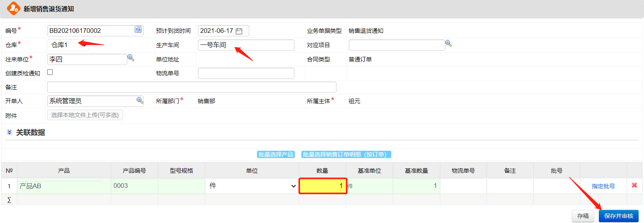Click the 型号规格 cell in row 1
The height and width of the screenshot is (223, 644).
(x=181, y=186)
